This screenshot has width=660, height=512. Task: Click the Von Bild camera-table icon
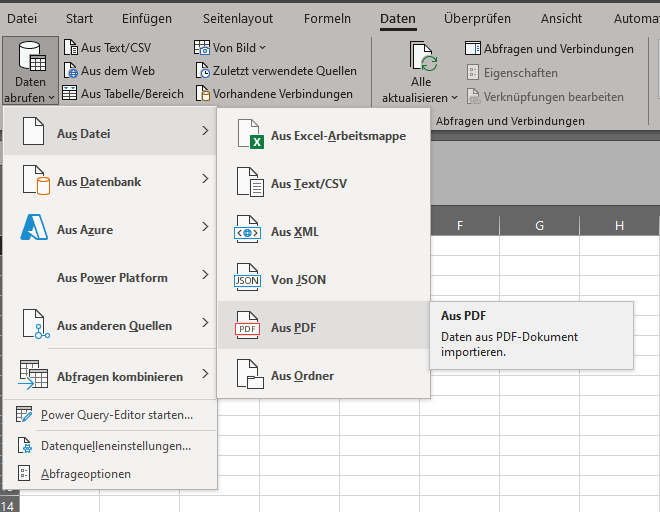tap(202, 48)
